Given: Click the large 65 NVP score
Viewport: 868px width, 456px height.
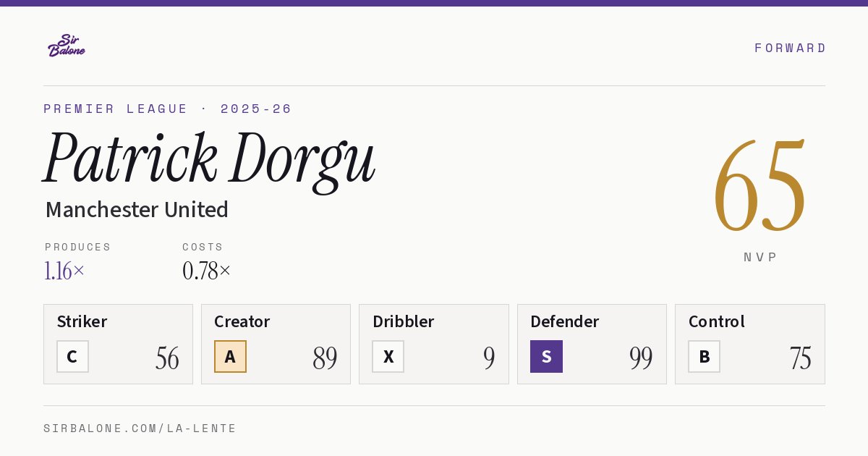Looking at the screenshot, I should point(759,185).
